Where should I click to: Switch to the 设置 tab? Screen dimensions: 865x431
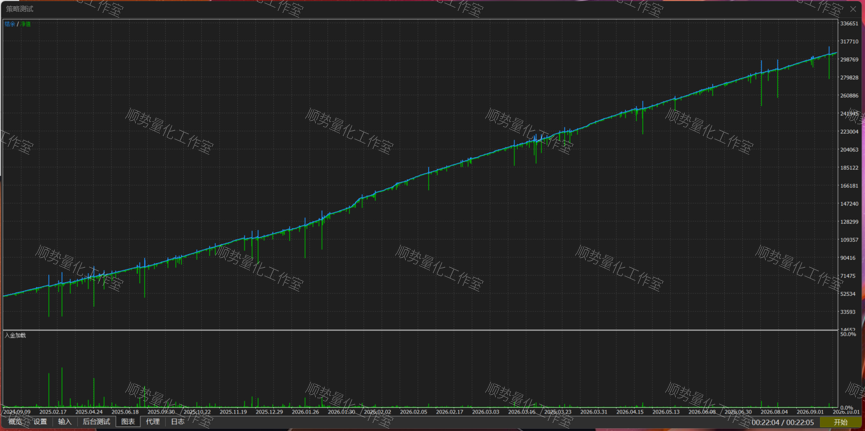40,422
